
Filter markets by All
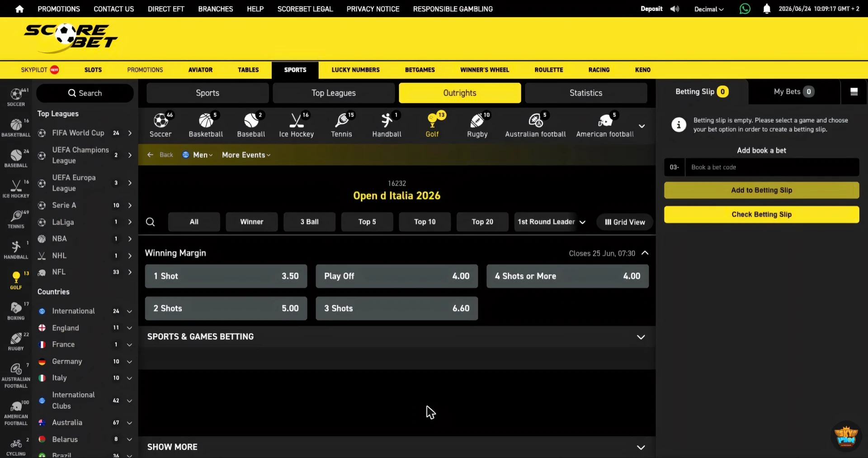coord(194,222)
